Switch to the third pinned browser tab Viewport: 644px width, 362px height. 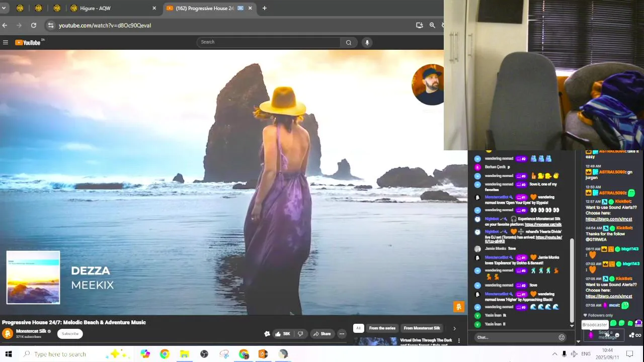point(57,8)
